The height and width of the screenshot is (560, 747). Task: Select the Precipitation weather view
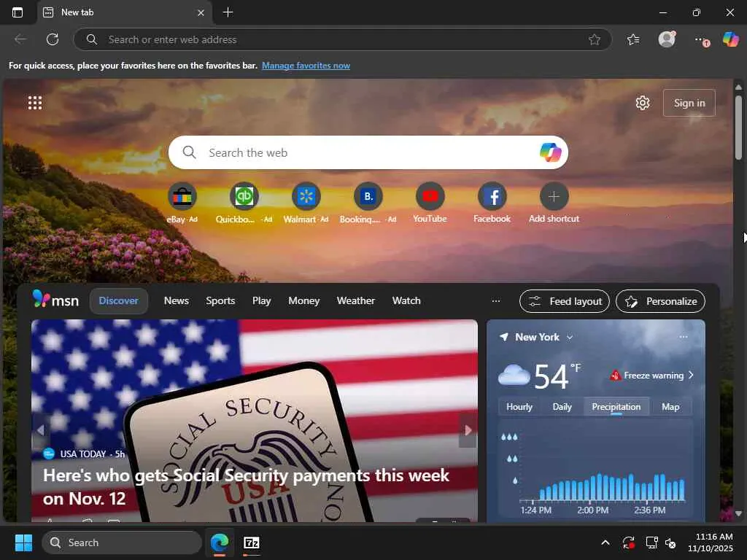(x=616, y=407)
